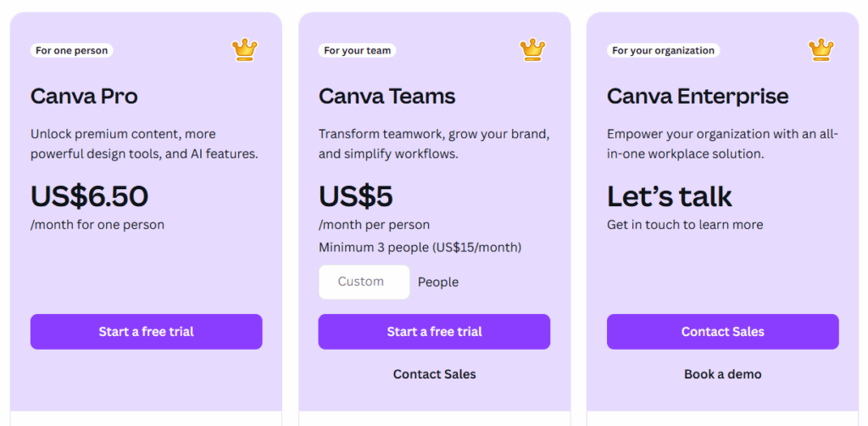Screen dimensions: 868x426
Task: Click the US$6.50 price text
Action: (89, 197)
